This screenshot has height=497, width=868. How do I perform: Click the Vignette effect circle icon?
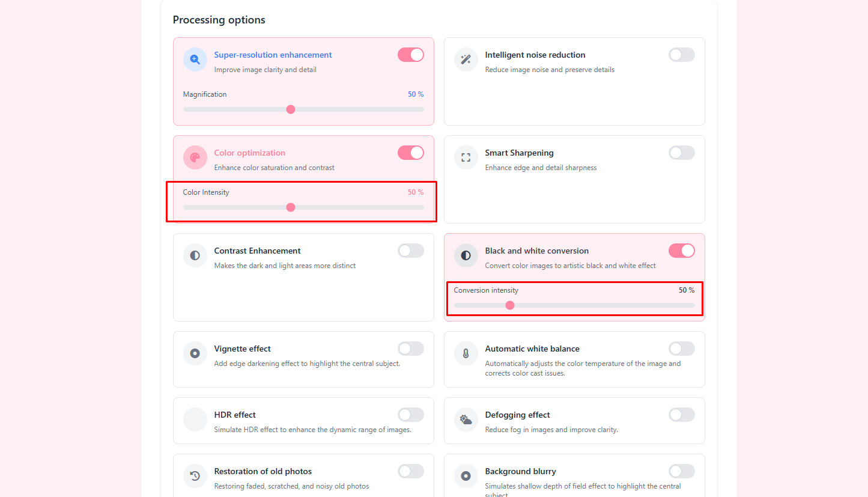point(195,353)
